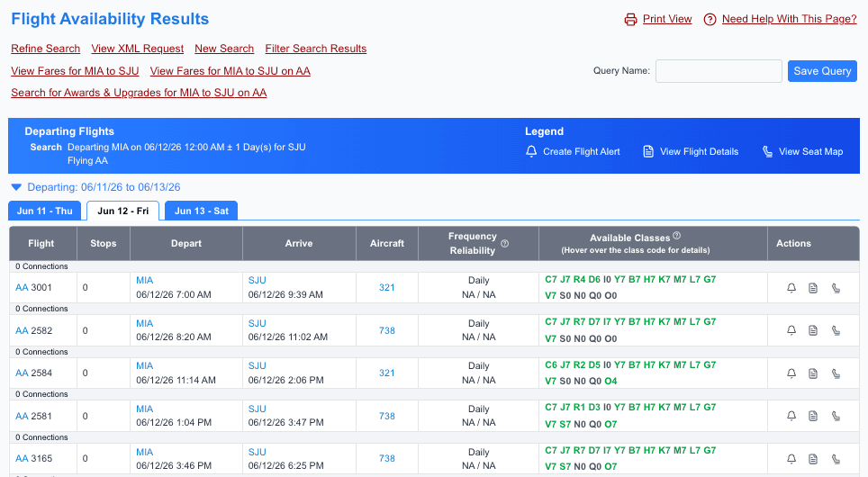
Task: View flight details for AA 2584
Action: tap(813, 373)
